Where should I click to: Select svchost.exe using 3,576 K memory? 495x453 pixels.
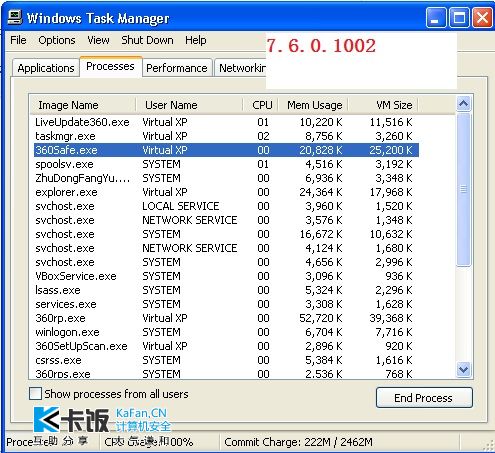pyautogui.click(x=226, y=220)
